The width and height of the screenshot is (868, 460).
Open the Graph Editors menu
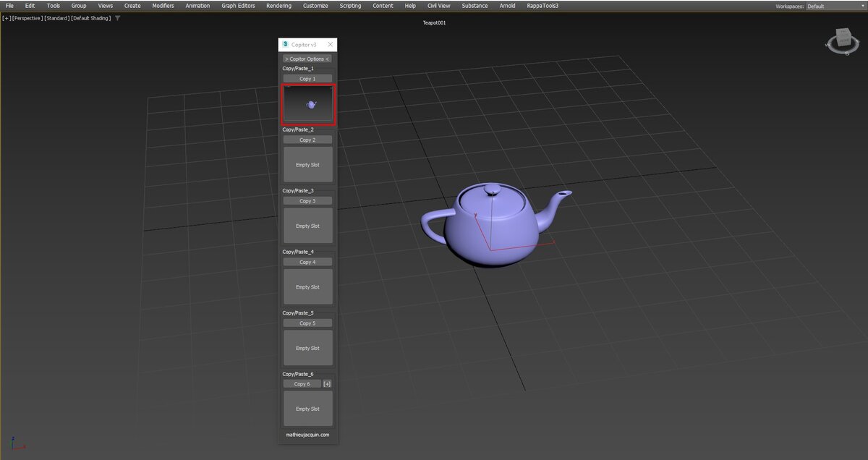(238, 6)
